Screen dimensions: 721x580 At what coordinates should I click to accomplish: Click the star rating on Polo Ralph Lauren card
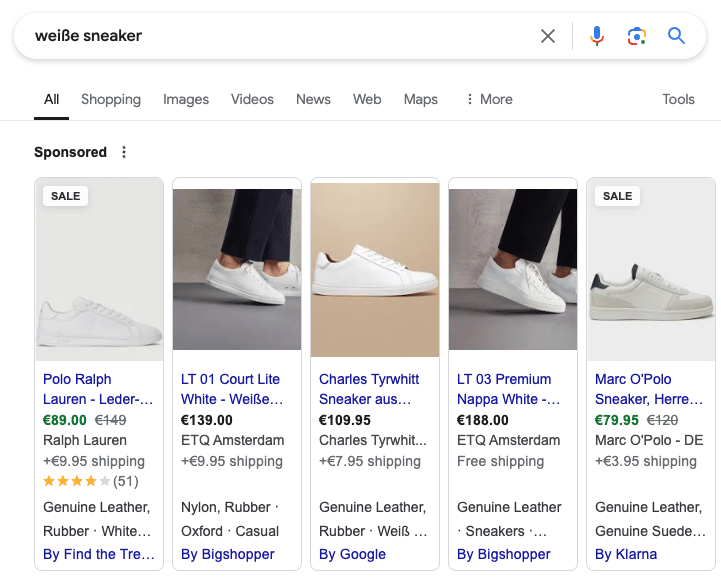76,482
